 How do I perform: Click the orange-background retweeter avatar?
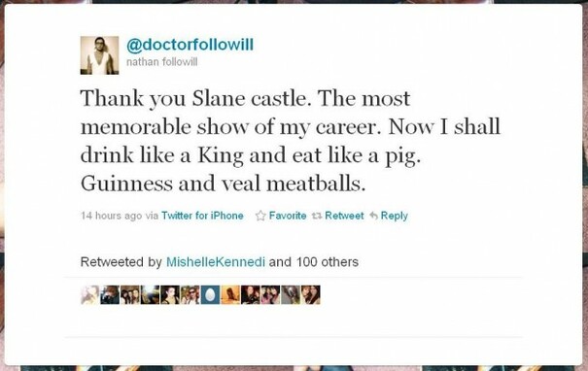(230, 294)
